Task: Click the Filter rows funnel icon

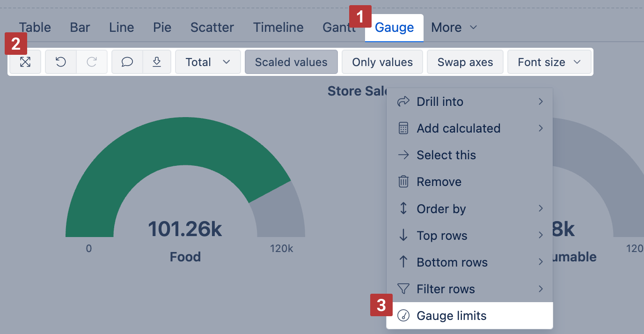Action: click(403, 289)
